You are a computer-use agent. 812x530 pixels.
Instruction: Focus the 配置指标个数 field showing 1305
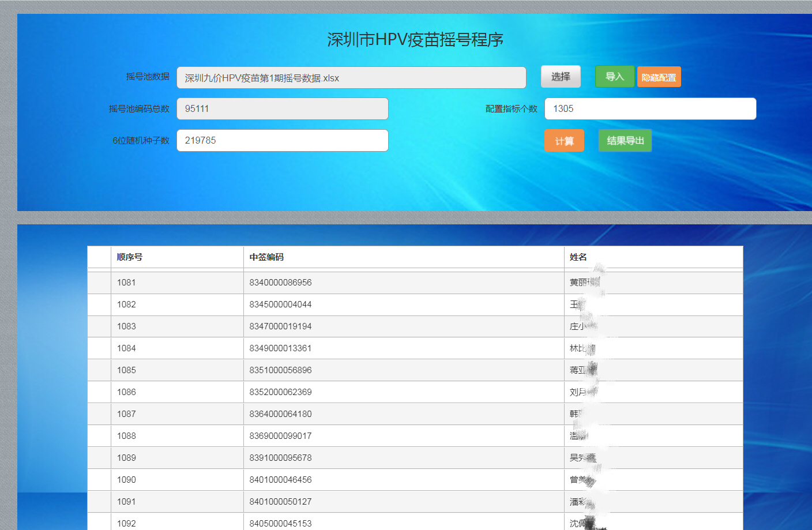(x=651, y=108)
